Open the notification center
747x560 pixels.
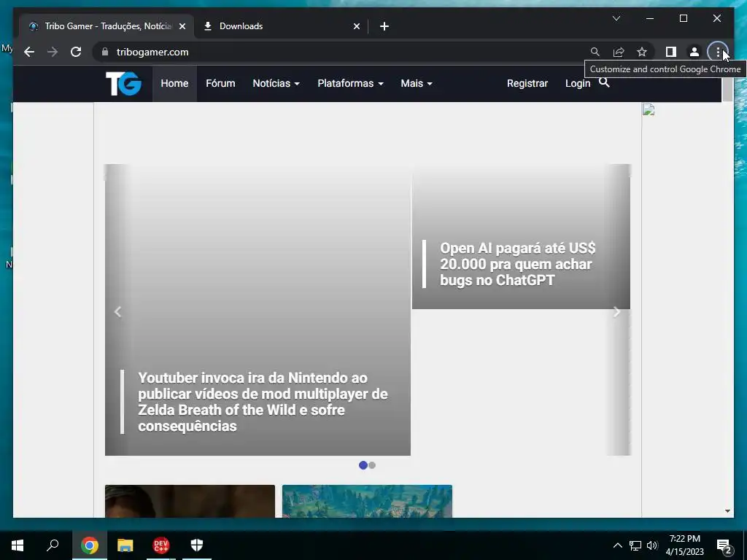(724, 546)
